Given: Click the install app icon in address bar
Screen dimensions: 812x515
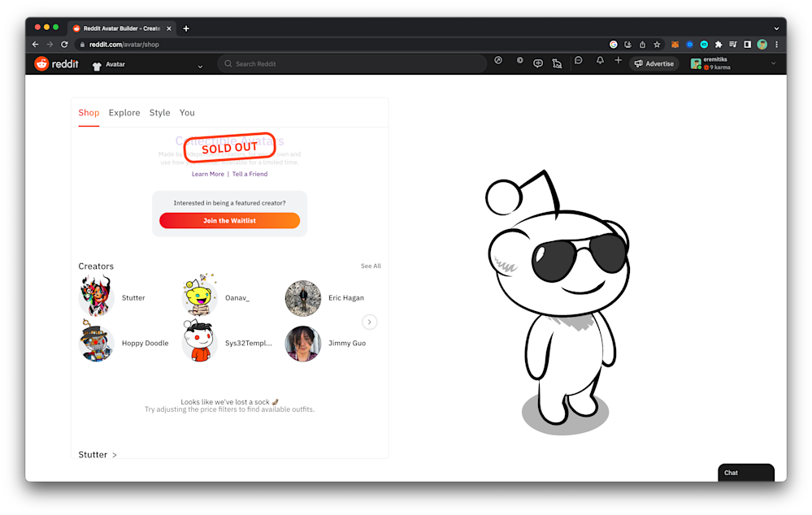Looking at the screenshot, I should 627,45.
